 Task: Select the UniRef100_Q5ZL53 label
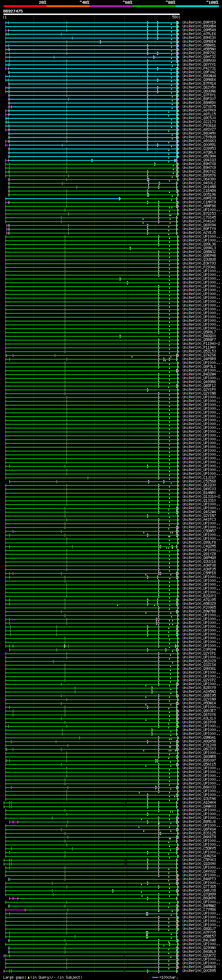199,351
